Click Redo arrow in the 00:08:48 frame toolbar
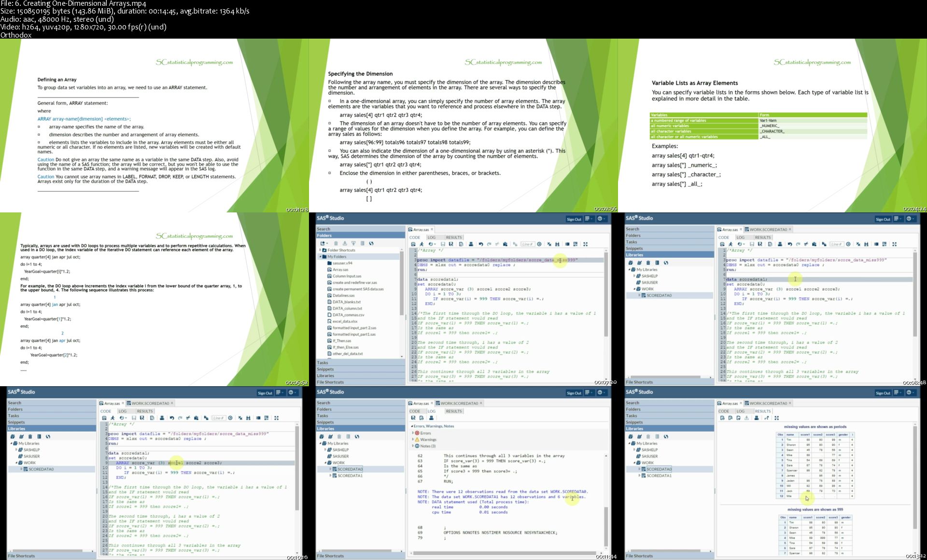The image size is (927, 560). click(x=798, y=244)
